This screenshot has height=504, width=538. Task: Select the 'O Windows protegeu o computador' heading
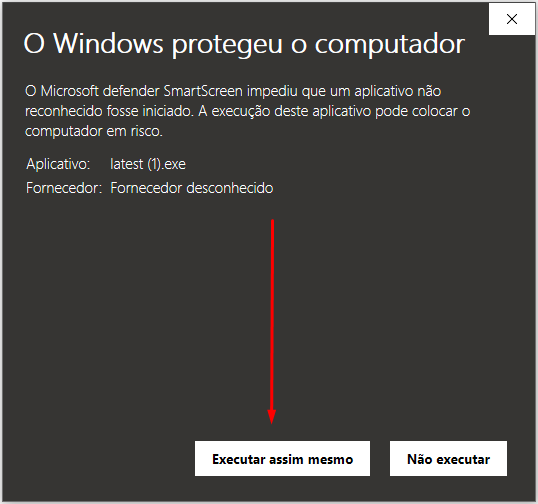click(244, 45)
